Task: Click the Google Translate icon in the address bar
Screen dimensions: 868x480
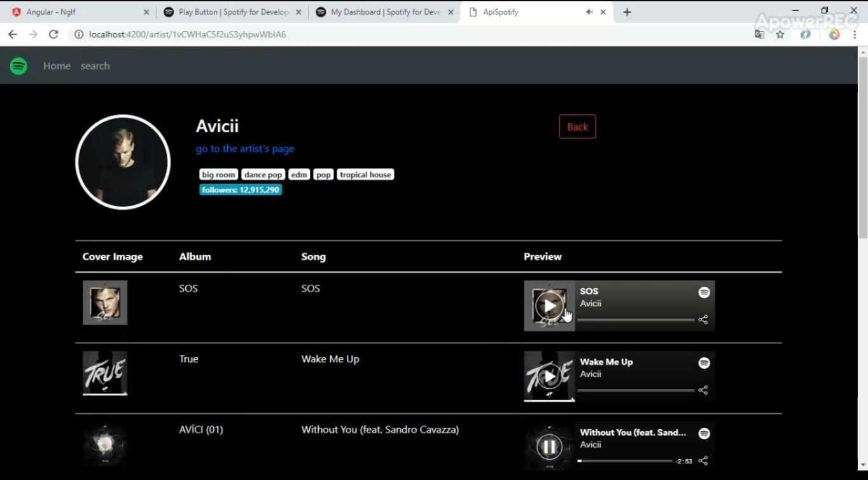Action: (759, 34)
